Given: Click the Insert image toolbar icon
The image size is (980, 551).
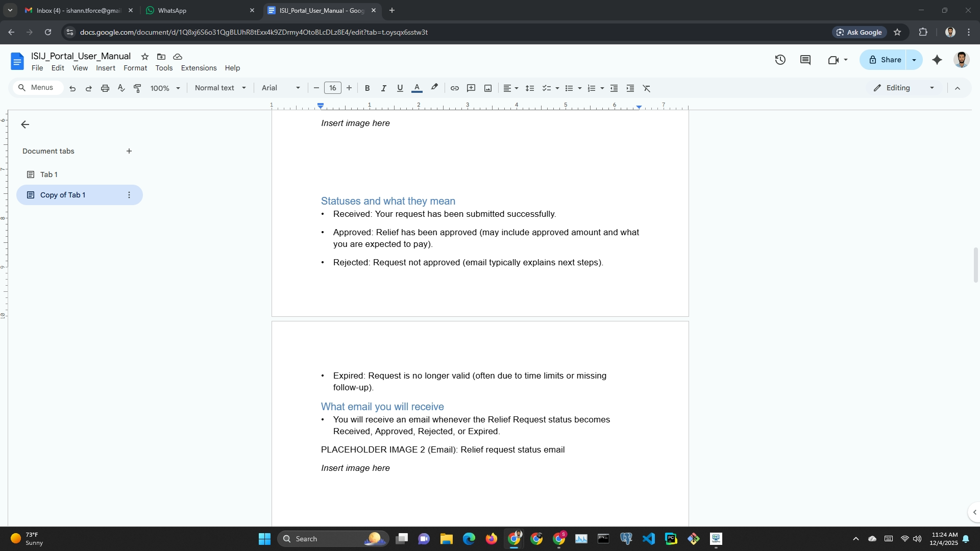Looking at the screenshot, I should [488, 88].
